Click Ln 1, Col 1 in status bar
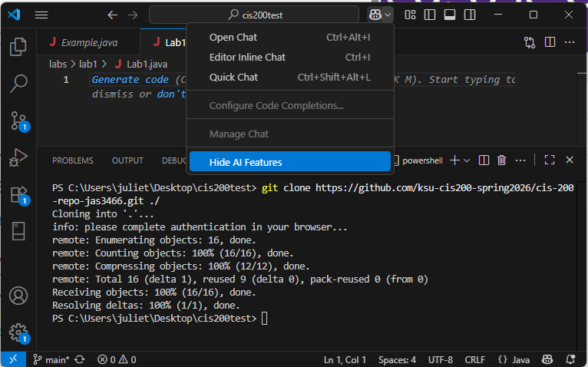 click(345, 360)
